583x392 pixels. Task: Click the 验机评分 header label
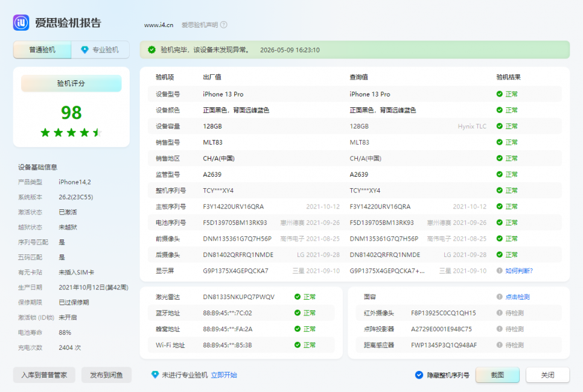tap(71, 83)
